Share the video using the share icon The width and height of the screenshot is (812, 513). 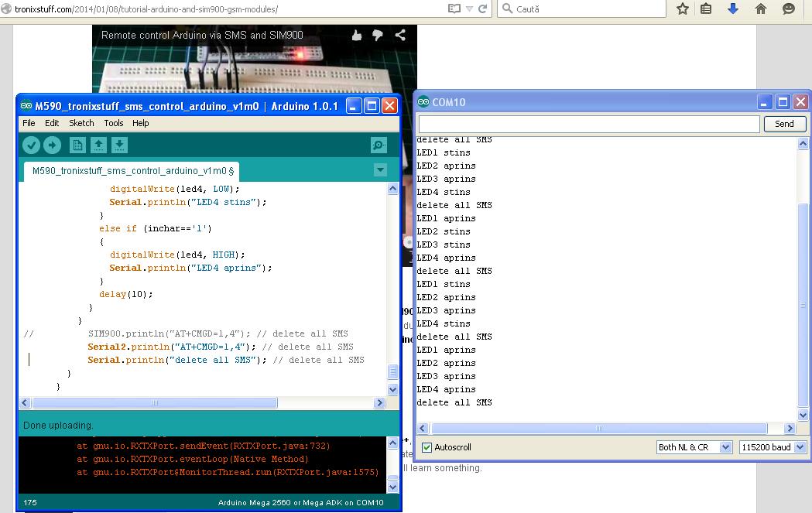(399, 35)
